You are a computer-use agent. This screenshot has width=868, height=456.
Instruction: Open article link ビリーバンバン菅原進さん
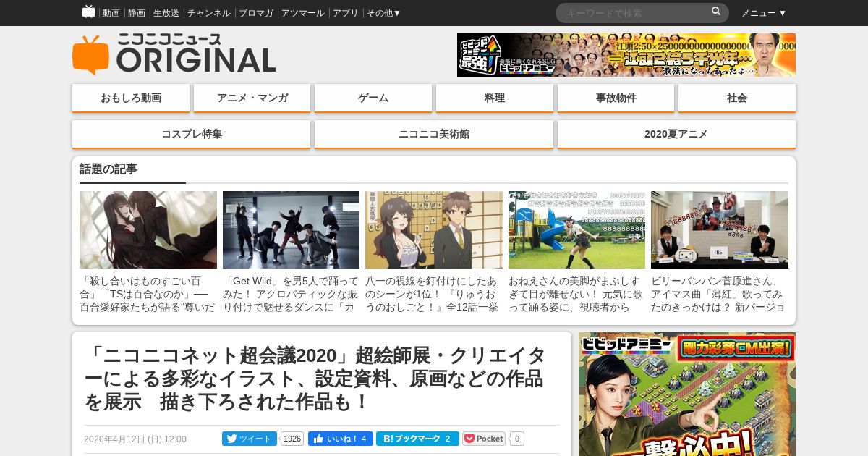720,294
